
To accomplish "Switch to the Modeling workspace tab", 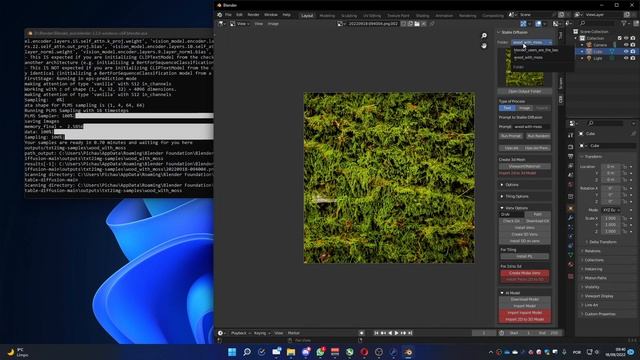I will coord(327,16).
